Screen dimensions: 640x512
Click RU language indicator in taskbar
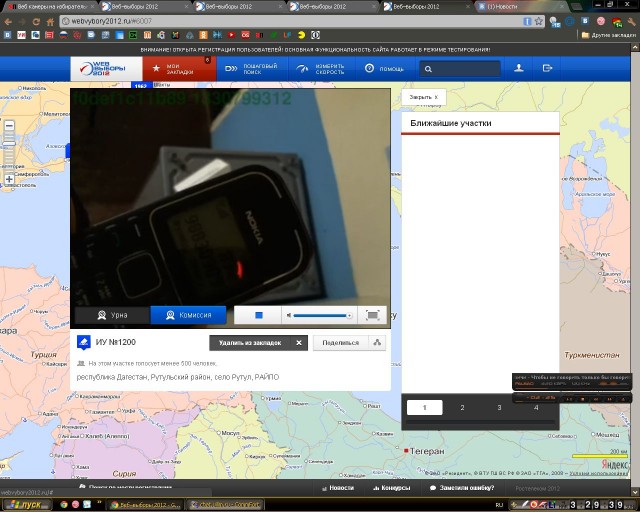pos(499,505)
